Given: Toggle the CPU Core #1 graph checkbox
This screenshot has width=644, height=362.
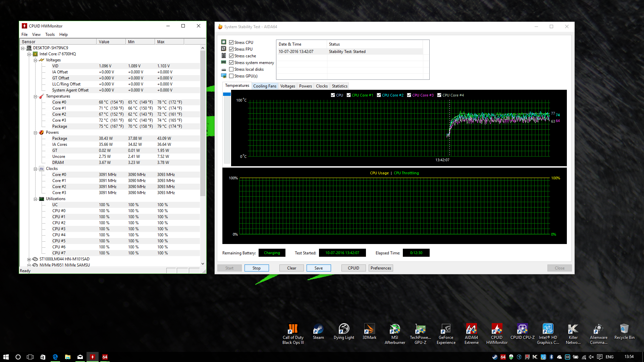Looking at the screenshot, I should pyautogui.click(x=348, y=95).
